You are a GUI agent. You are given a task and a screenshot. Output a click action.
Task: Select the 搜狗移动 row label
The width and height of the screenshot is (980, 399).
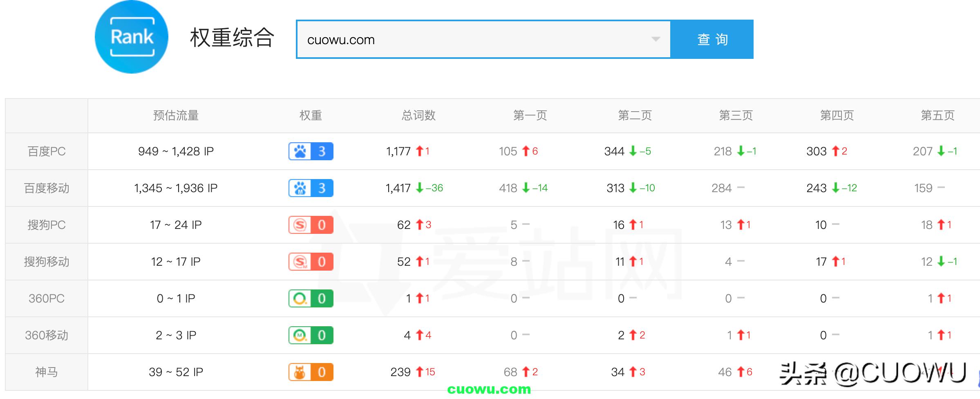[47, 262]
